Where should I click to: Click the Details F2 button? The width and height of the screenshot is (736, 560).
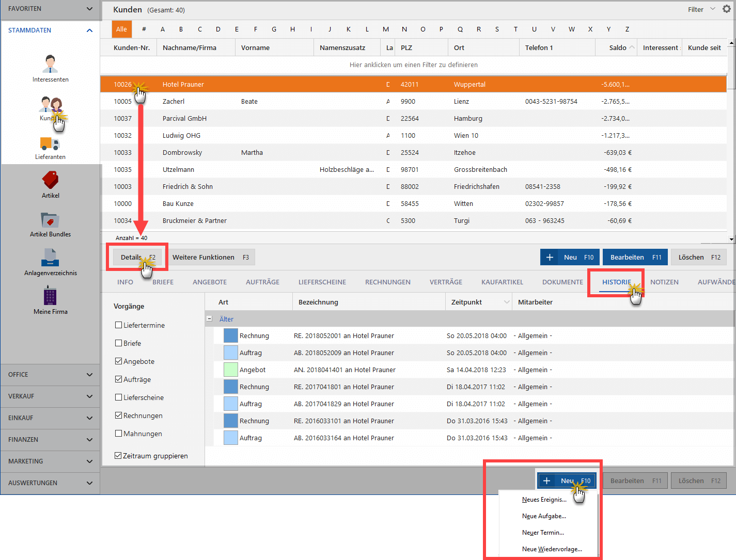[x=137, y=257]
